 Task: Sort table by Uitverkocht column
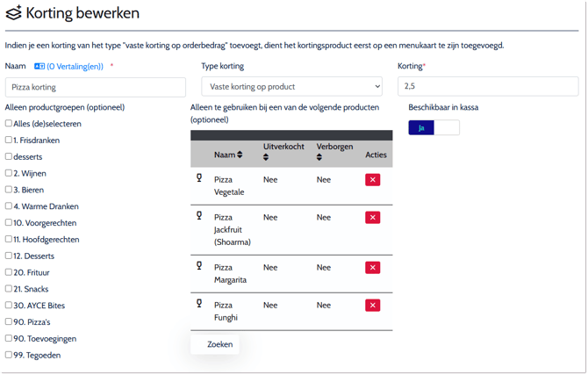pos(266,157)
